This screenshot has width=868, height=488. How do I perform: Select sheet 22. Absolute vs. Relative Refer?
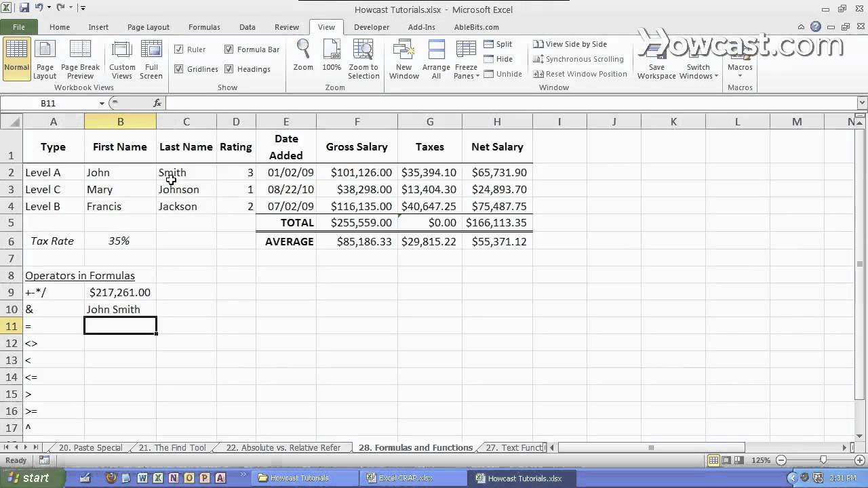[x=283, y=447]
